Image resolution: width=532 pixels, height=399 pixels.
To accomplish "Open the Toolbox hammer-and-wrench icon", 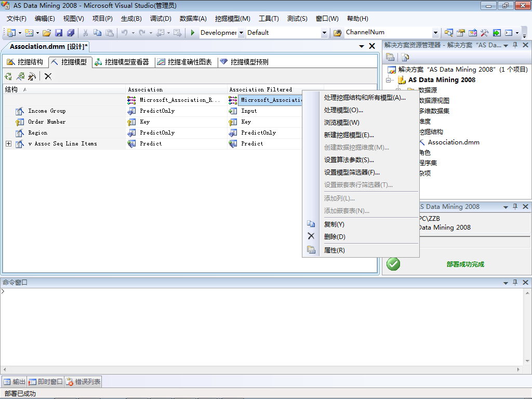I will click(x=485, y=33).
